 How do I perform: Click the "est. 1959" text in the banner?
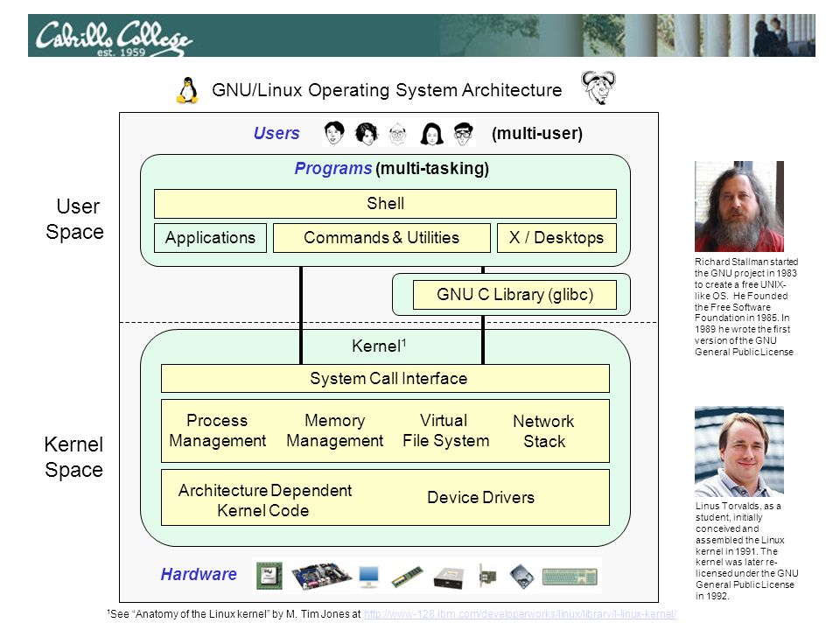point(121,52)
